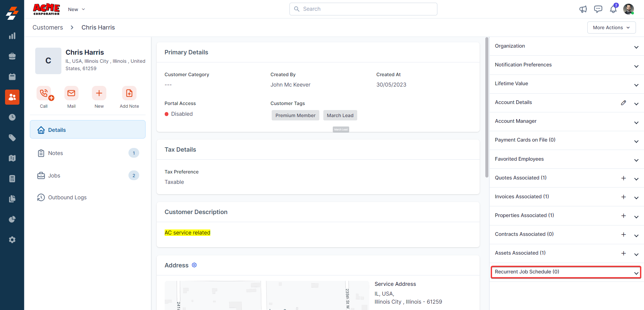This screenshot has width=644, height=310.
Task: Open the More Actions dropdown
Action: pyautogui.click(x=611, y=28)
